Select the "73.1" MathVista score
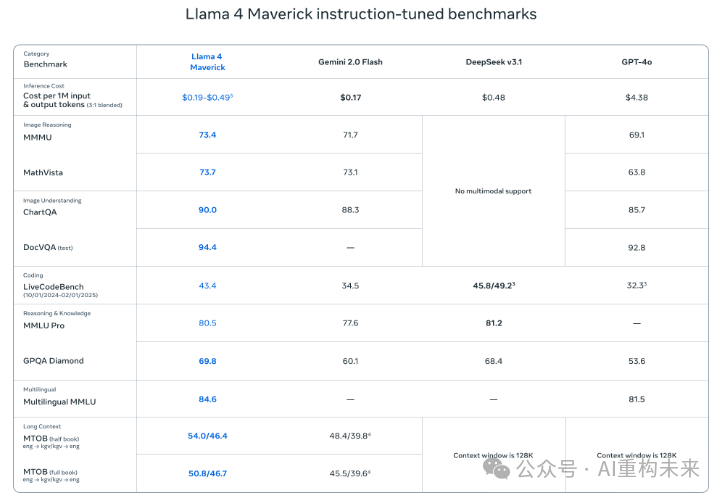This screenshot has height=498, width=723. [350, 172]
